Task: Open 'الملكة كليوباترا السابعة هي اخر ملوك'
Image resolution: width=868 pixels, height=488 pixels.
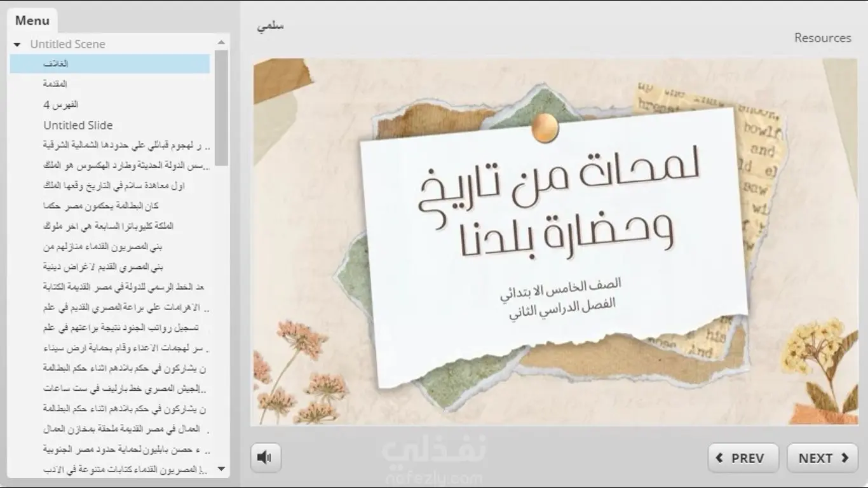Action: [x=109, y=226]
